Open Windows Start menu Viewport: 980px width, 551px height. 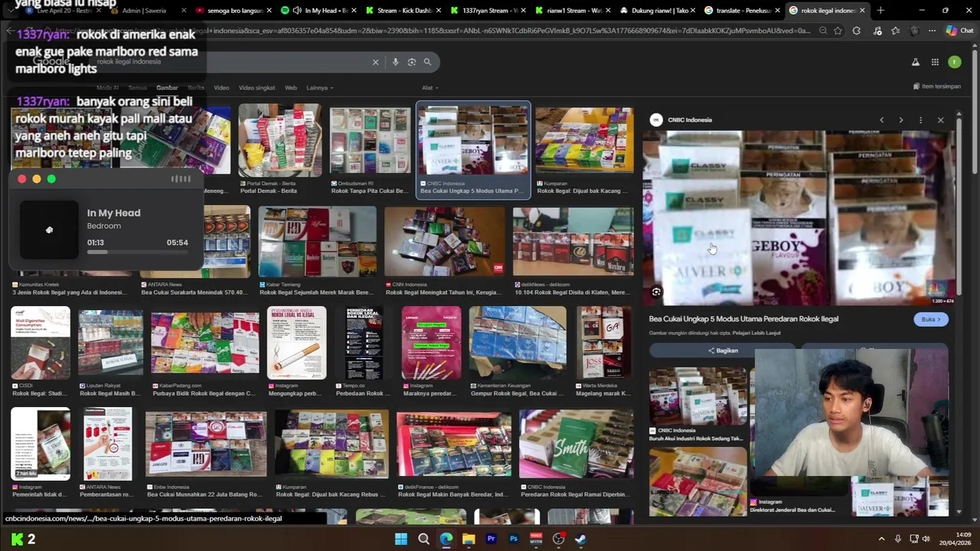pos(401,539)
